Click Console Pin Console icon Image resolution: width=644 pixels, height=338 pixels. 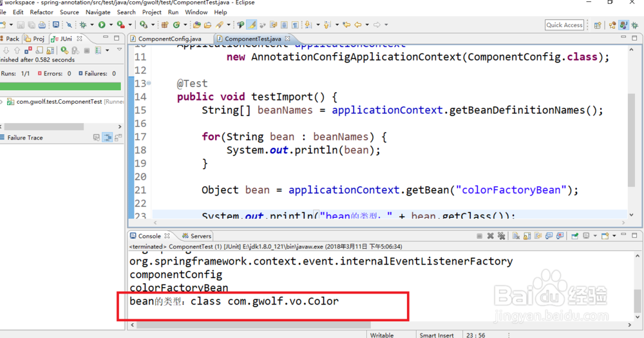click(574, 236)
